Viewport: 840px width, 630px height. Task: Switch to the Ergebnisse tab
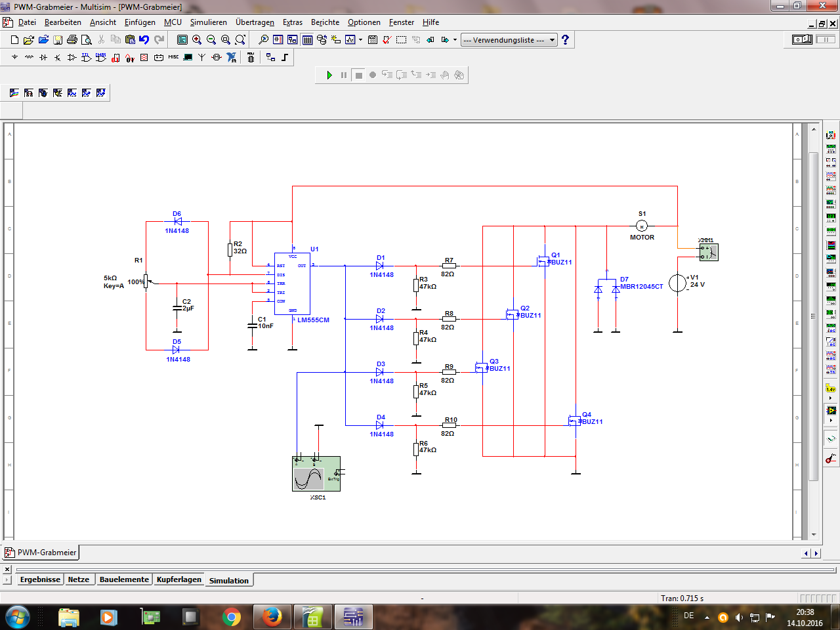(x=40, y=579)
